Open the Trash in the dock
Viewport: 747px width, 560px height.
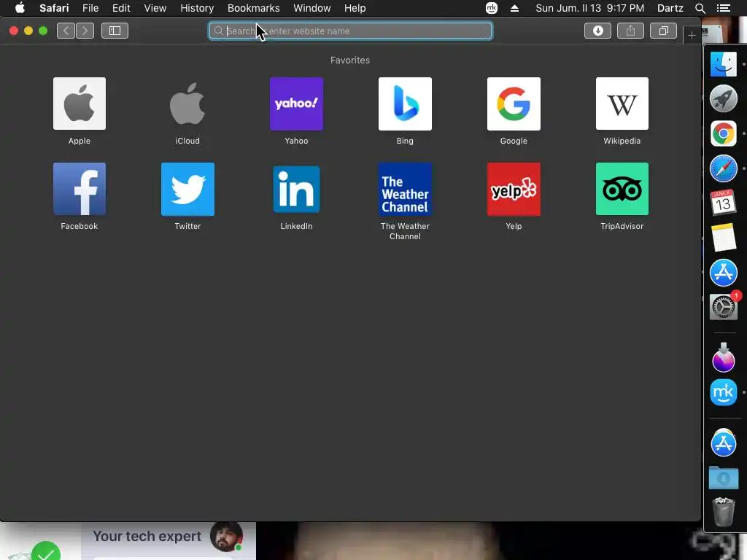coord(724,512)
